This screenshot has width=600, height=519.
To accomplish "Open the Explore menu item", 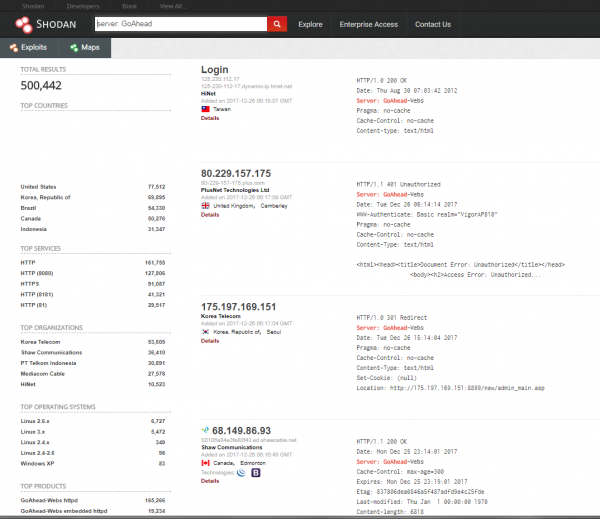I will click(x=310, y=24).
